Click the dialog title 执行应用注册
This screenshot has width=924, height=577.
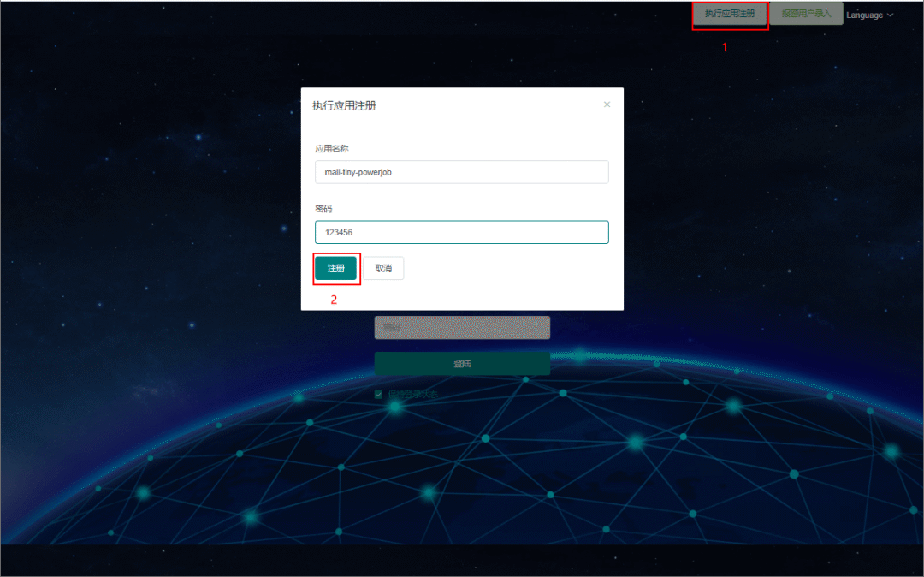(344, 106)
